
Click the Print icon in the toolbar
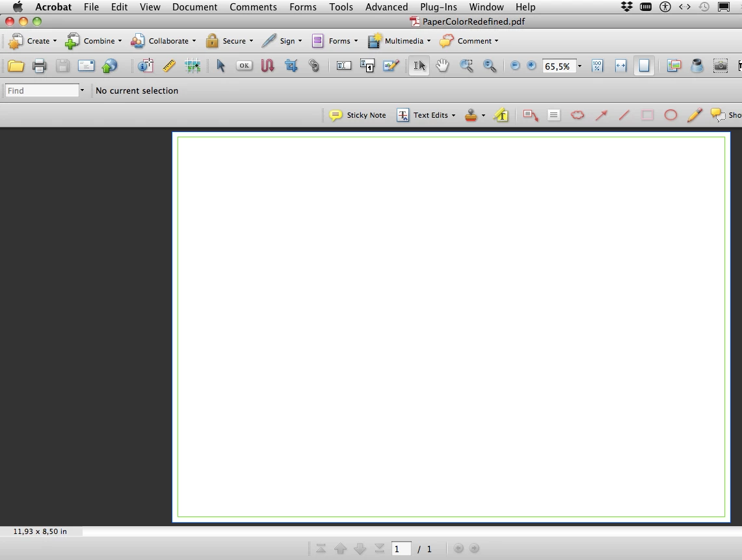[x=39, y=66]
